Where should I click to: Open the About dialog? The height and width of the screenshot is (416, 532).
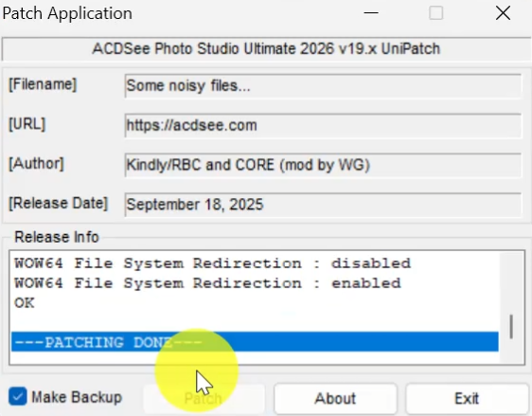coord(335,398)
